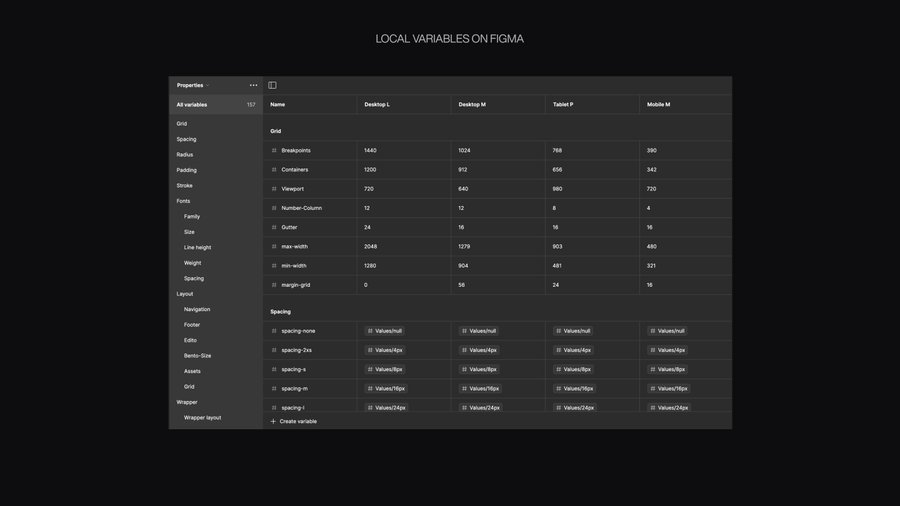Click the number icon beside Gutter

[x=274, y=228]
